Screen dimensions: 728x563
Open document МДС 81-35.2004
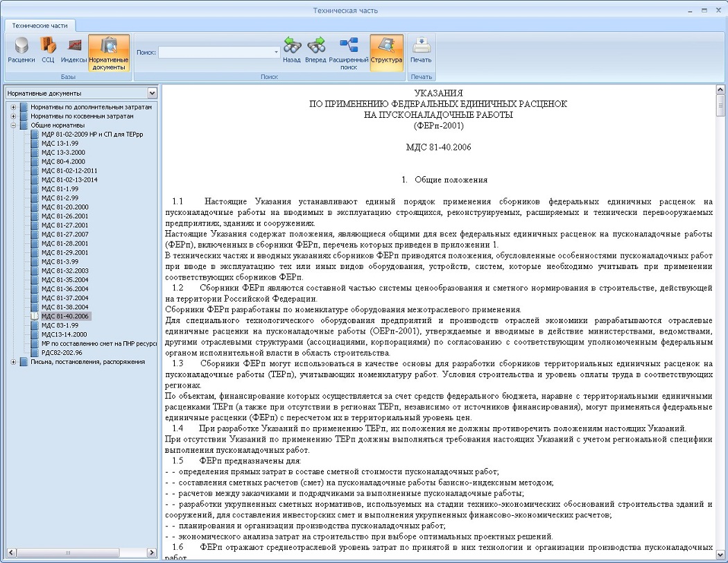[65, 280]
